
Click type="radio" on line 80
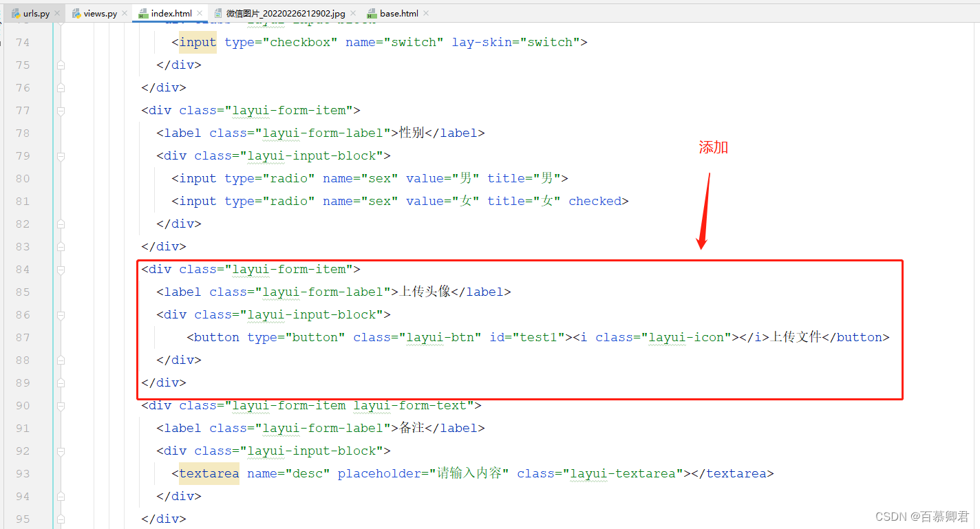tap(270, 179)
